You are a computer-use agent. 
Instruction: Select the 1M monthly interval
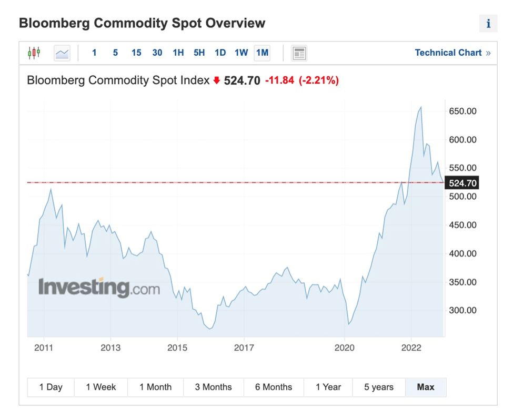262,53
